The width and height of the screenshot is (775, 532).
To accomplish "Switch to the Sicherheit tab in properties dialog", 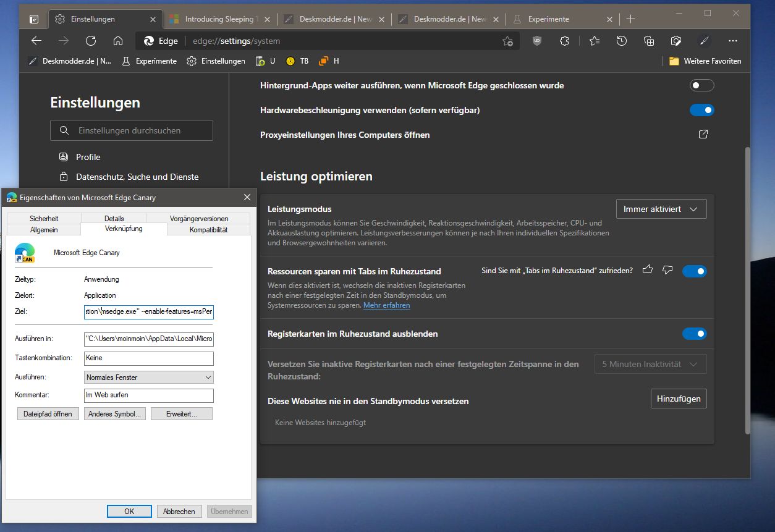I will (44, 219).
